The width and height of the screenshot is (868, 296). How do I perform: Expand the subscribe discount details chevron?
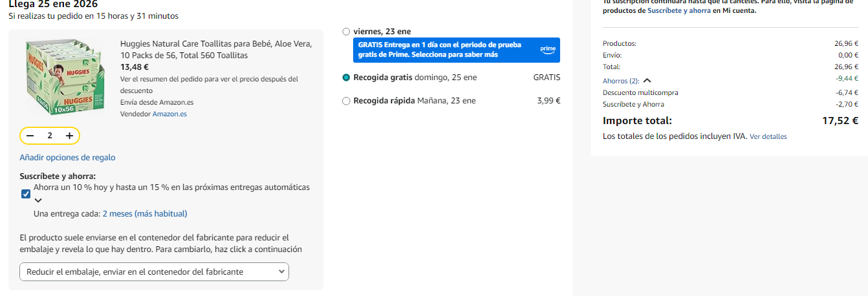tap(38, 200)
